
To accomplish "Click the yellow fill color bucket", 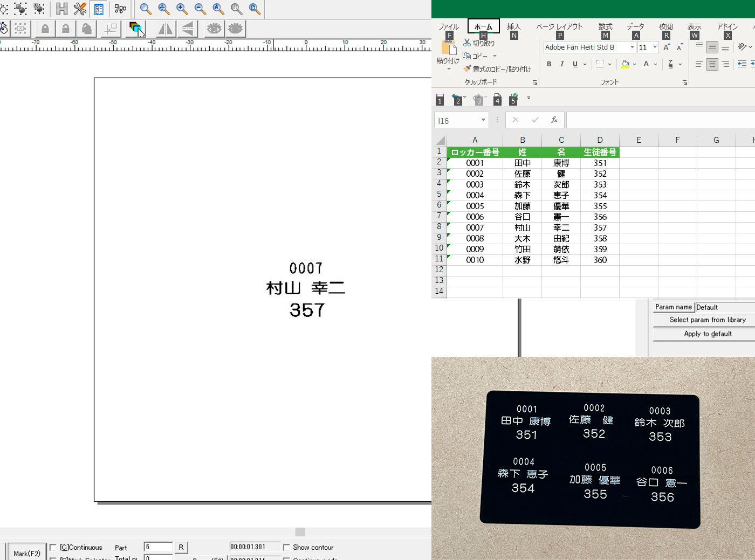I will pos(625,64).
